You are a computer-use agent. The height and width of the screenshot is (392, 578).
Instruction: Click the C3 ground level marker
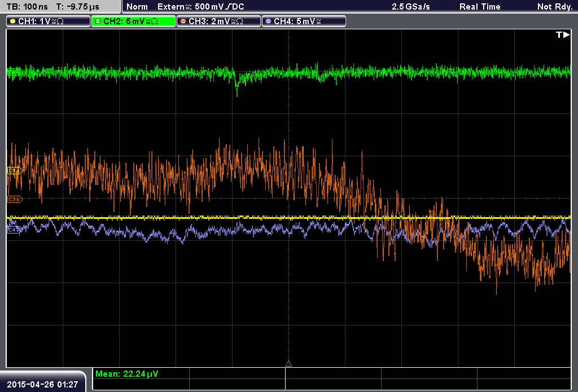[15, 199]
